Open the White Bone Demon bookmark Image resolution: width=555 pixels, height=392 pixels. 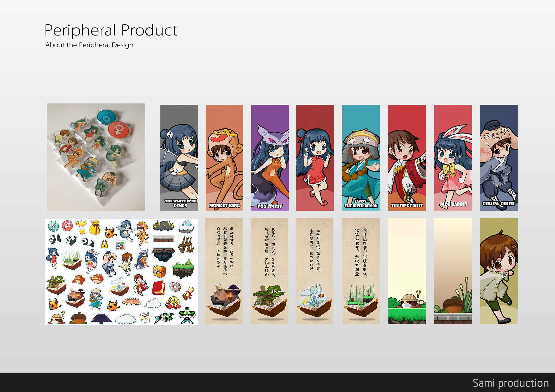179,158
